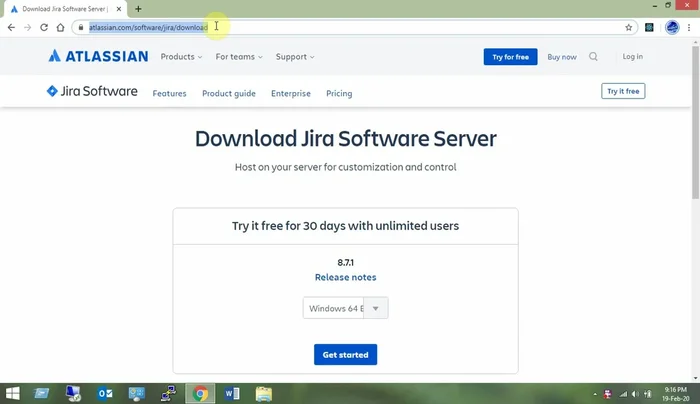700x404 pixels.
Task: Select the Download Jira Software Server tab
Action: (x=66, y=8)
